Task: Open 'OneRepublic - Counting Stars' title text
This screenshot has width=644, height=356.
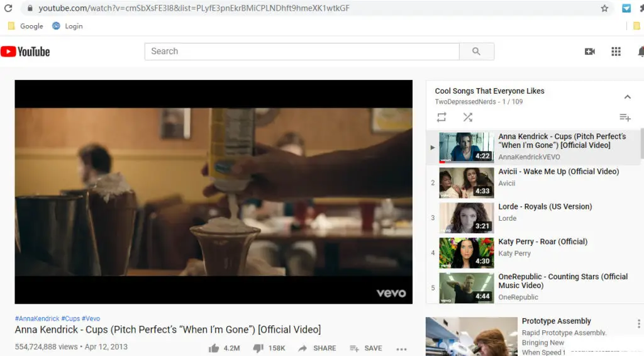Action: [563, 281]
